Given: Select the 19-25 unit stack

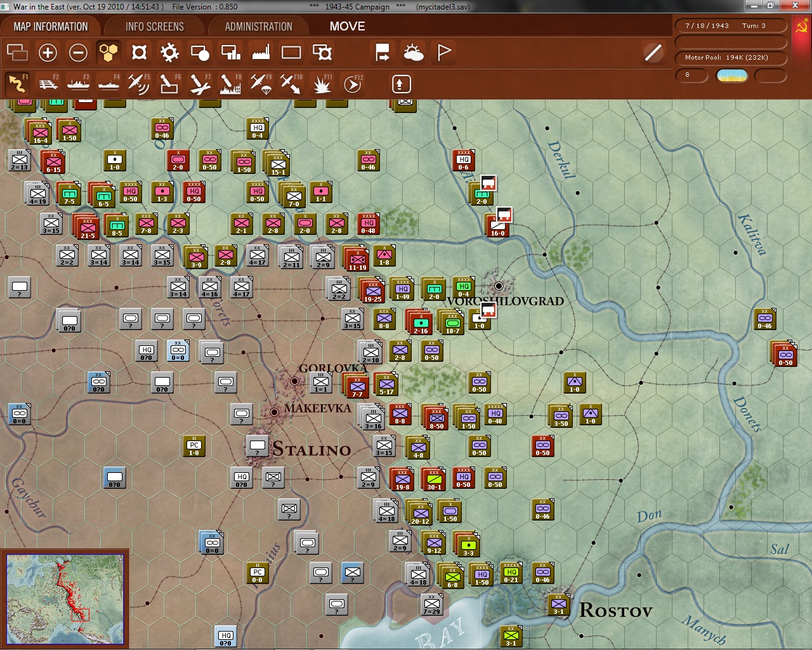Looking at the screenshot, I should coord(372,290).
